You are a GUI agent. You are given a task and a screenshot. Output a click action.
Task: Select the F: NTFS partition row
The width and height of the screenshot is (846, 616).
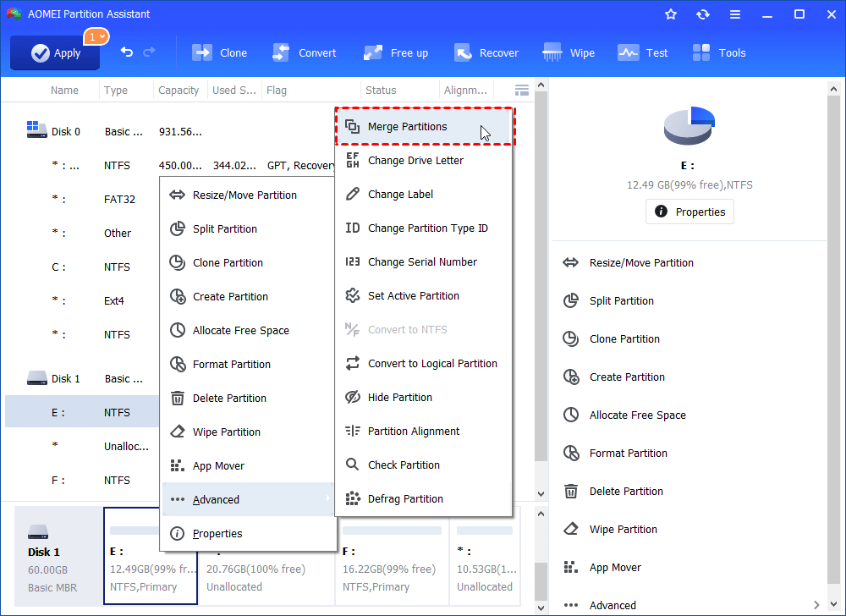tap(82, 480)
